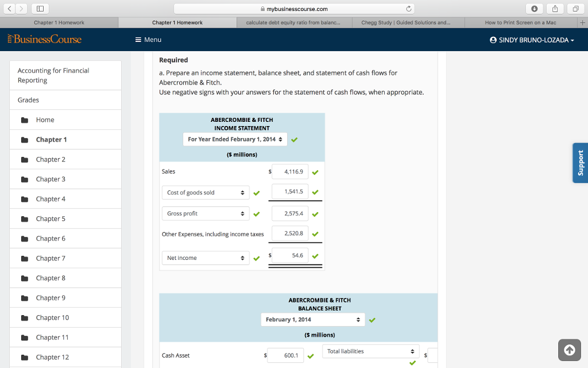Switch to active 'Chapter 1 Homework' tab
This screenshot has height=368, width=588.
(x=177, y=22)
